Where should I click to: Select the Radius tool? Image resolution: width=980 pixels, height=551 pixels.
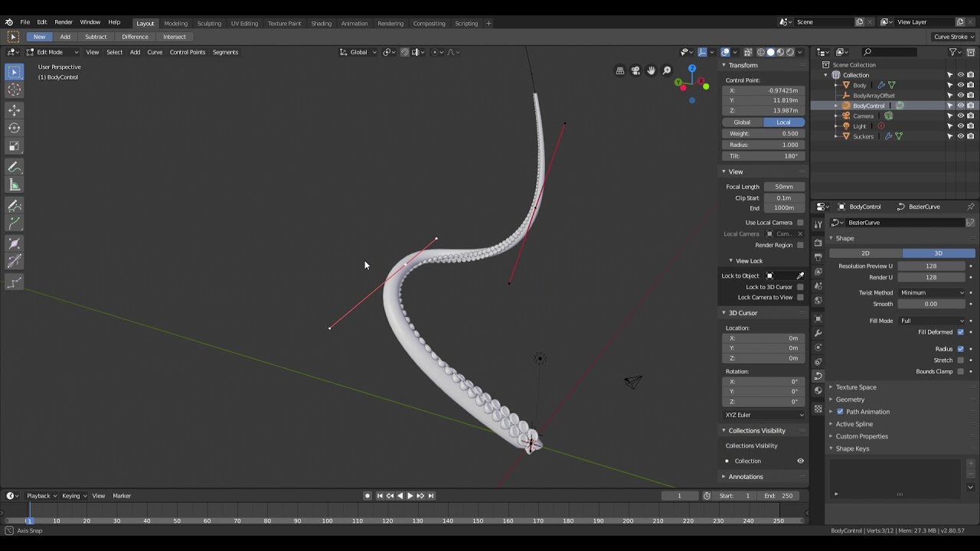click(14, 244)
